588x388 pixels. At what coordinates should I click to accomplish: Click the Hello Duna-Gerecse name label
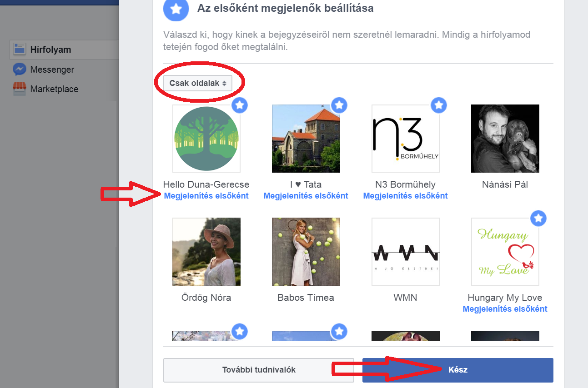coord(206,184)
